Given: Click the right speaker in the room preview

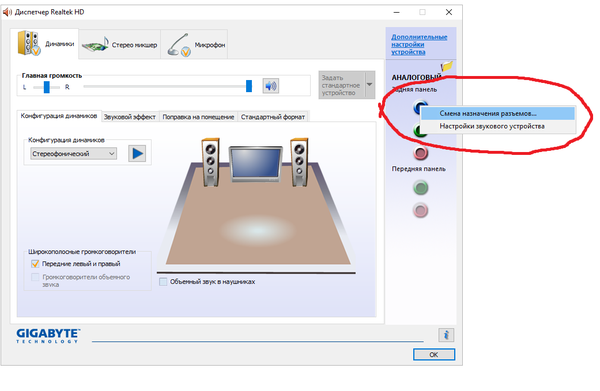Looking at the screenshot, I should [x=299, y=163].
